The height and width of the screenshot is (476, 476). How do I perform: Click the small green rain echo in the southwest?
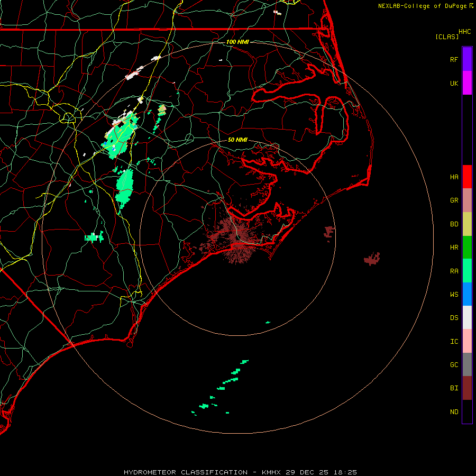94,237
